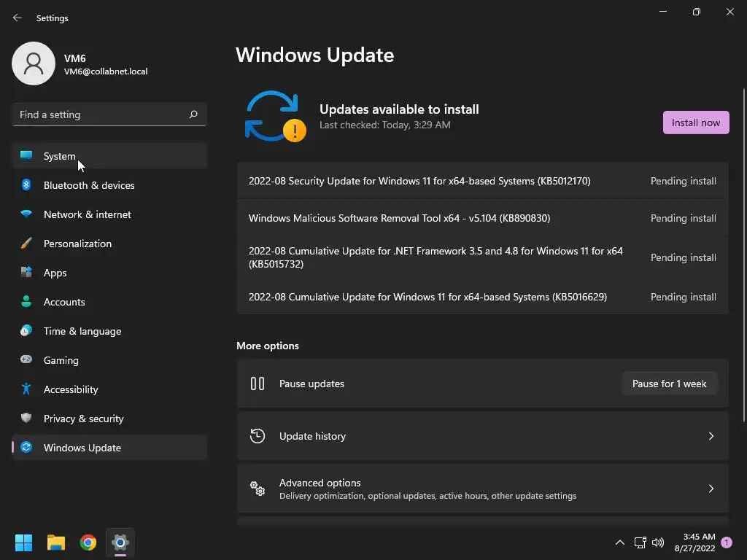
Task: Select KB5012170 Security Update entry
Action: coord(483,181)
